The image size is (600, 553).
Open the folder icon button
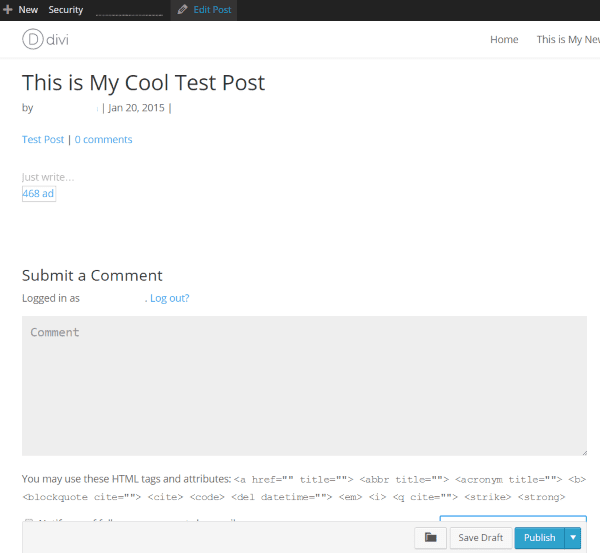430,538
